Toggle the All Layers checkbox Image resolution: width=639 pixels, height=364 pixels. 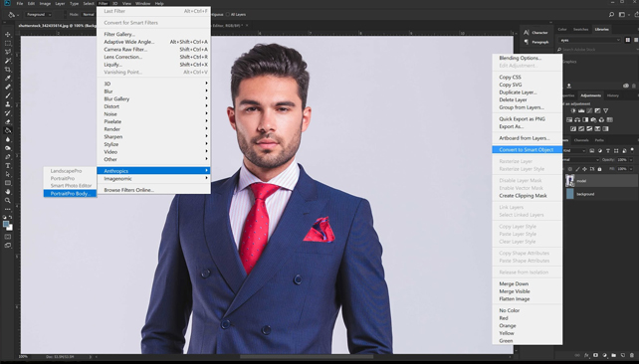coord(227,14)
